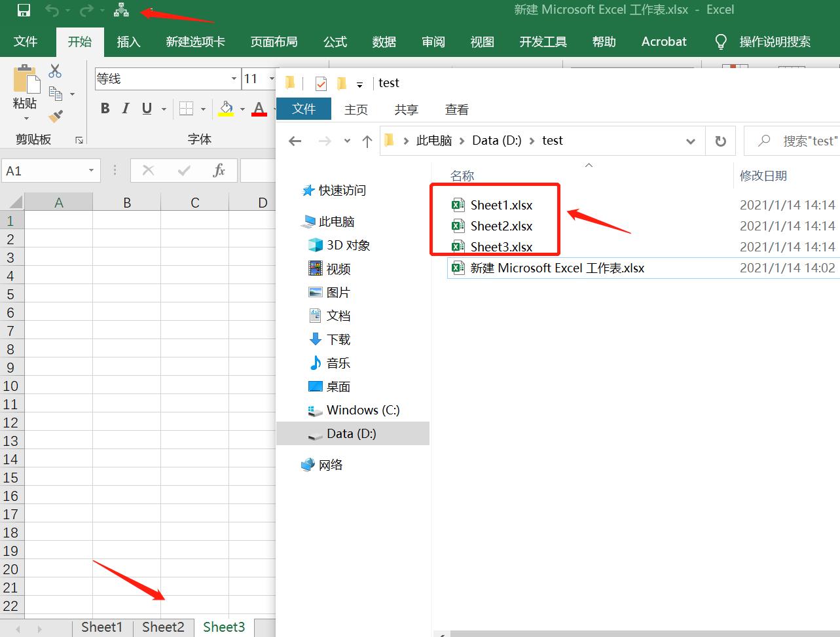Toggle underline formatting

coord(147,109)
